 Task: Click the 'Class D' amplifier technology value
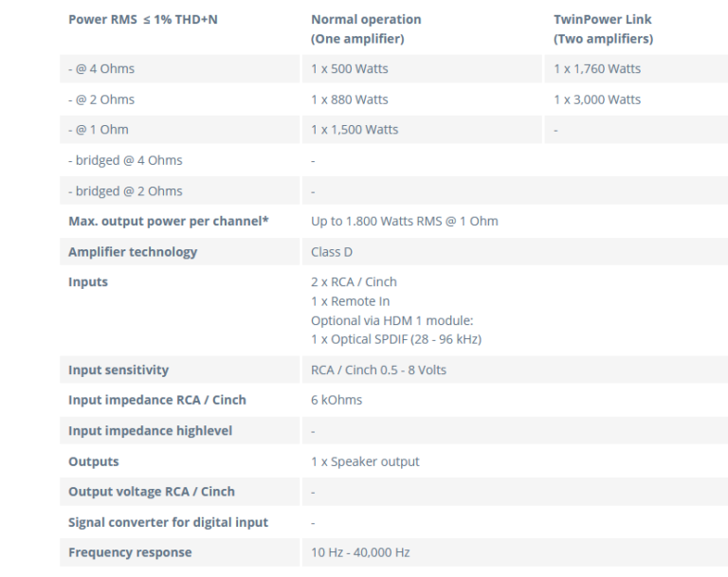(332, 252)
